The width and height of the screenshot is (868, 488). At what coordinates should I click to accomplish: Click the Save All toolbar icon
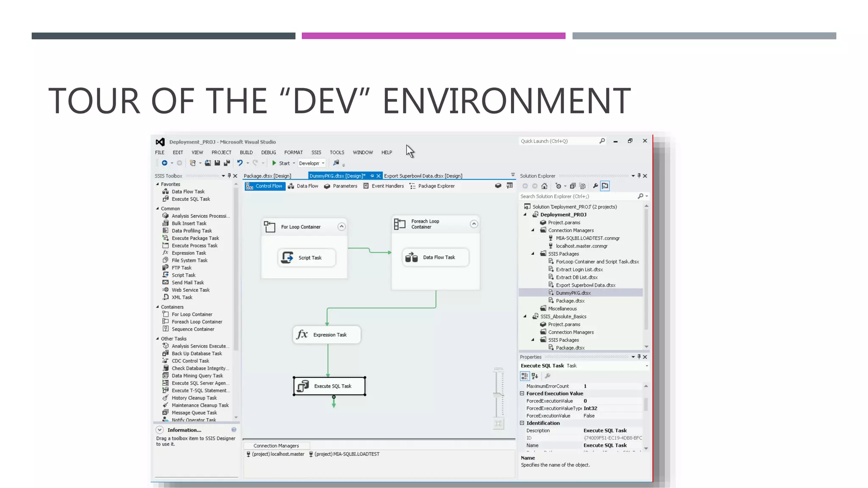pos(227,163)
